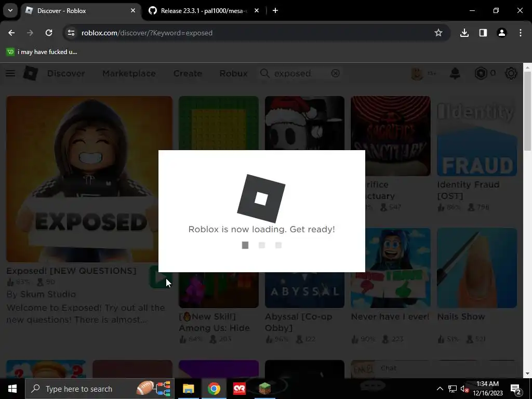The width and height of the screenshot is (532, 399).
Task: Reload the Roblox page
Action: click(49, 33)
